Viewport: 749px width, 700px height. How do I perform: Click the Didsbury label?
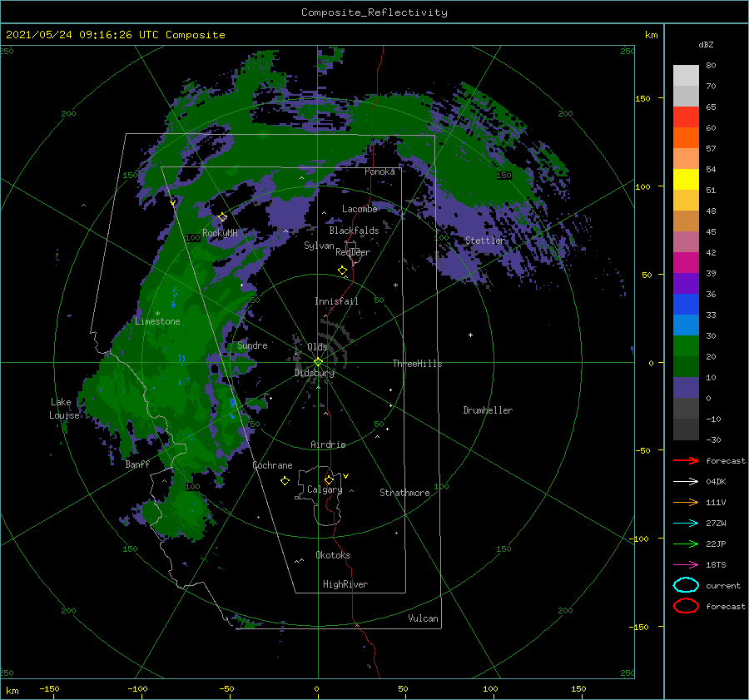(x=314, y=373)
